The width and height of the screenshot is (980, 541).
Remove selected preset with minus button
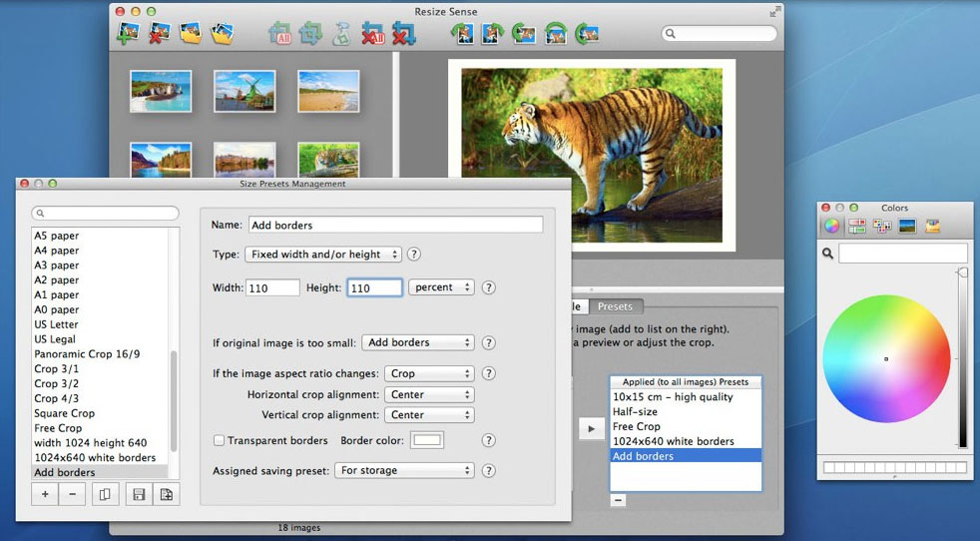pos(73,495)
